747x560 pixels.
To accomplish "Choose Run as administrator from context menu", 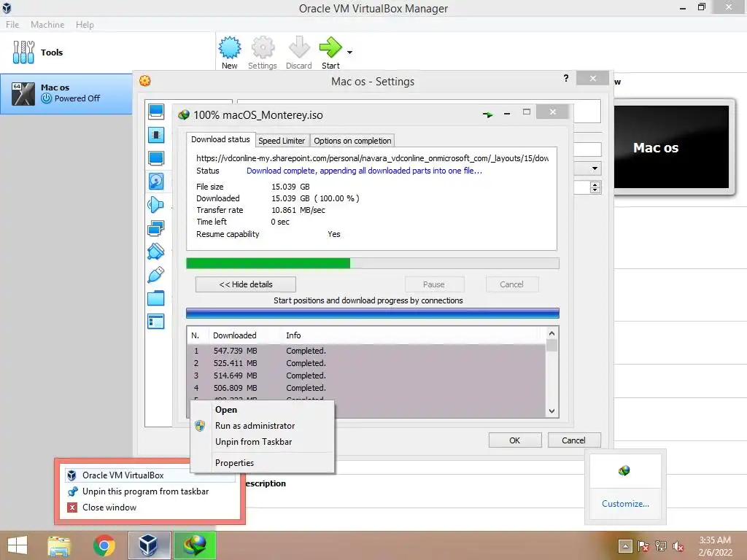I will [263, 426].
